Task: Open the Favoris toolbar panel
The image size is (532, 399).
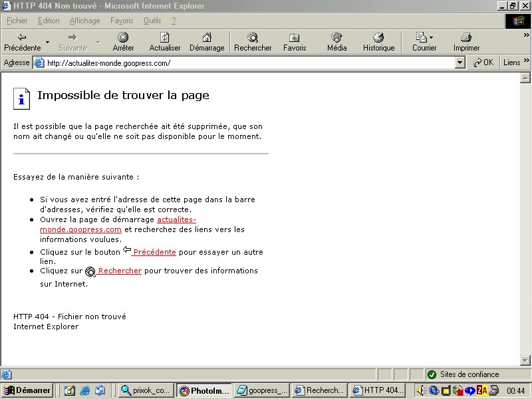Action: [x=295, y=42]
